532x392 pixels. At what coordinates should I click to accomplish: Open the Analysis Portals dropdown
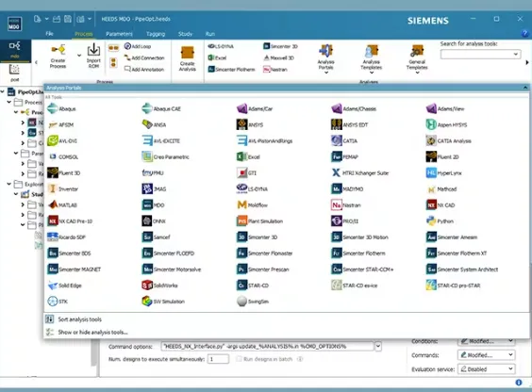pos(326,59)
